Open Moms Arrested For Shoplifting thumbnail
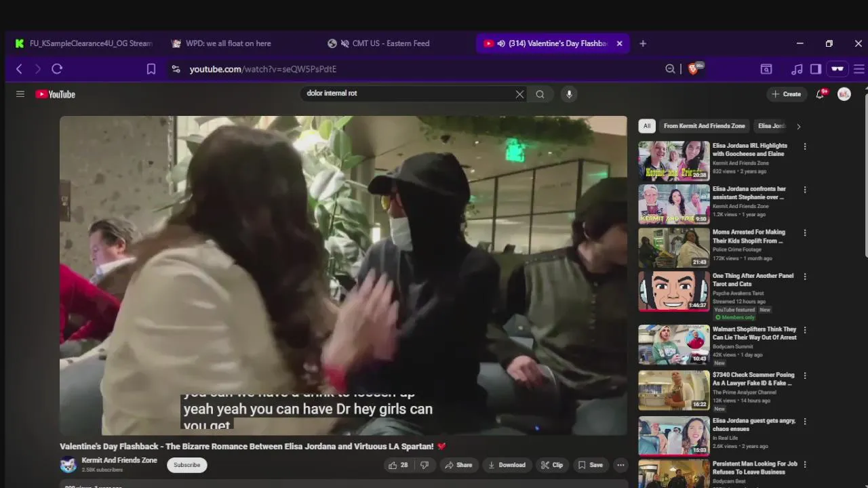 tap(674, 247)
